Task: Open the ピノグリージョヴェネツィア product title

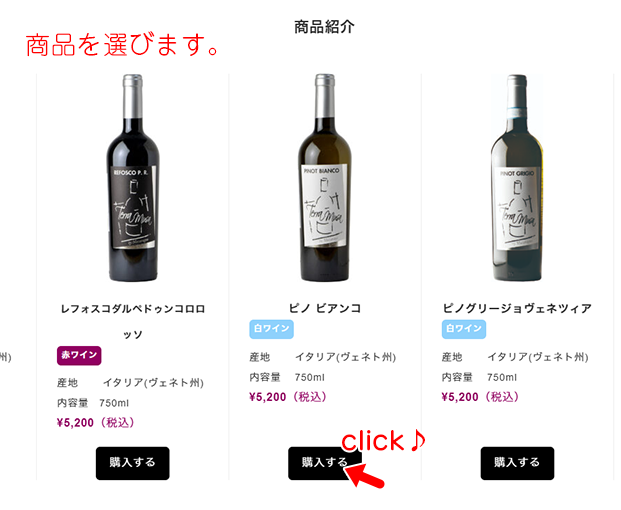Action: pyautogui.click(x=517, y=308)
